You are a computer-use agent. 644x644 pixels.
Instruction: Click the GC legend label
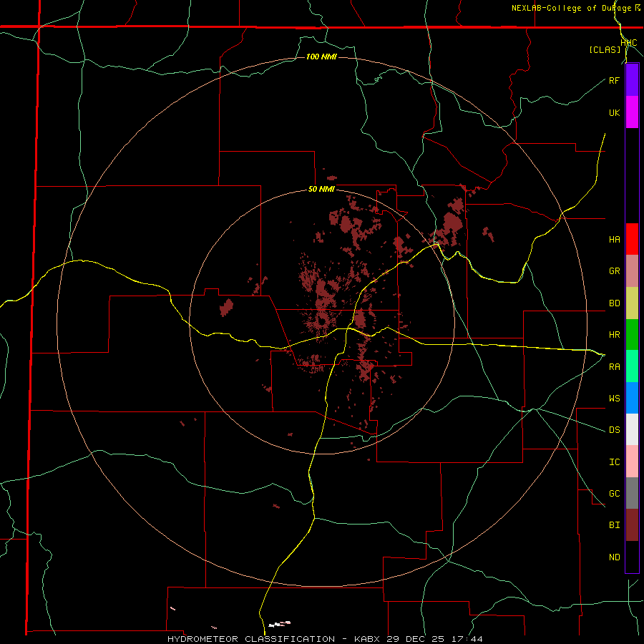point(615,494)
